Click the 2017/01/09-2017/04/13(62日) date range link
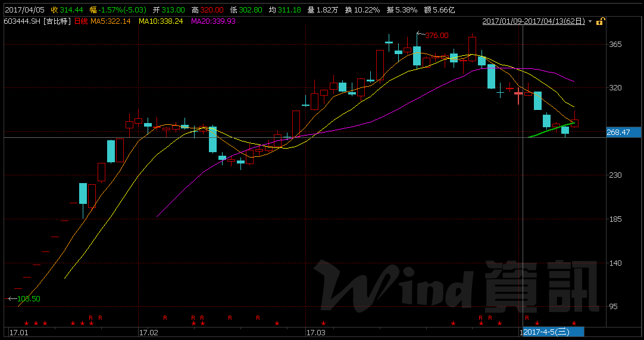This screenshot has height=340, width=644. pos(533,21)
